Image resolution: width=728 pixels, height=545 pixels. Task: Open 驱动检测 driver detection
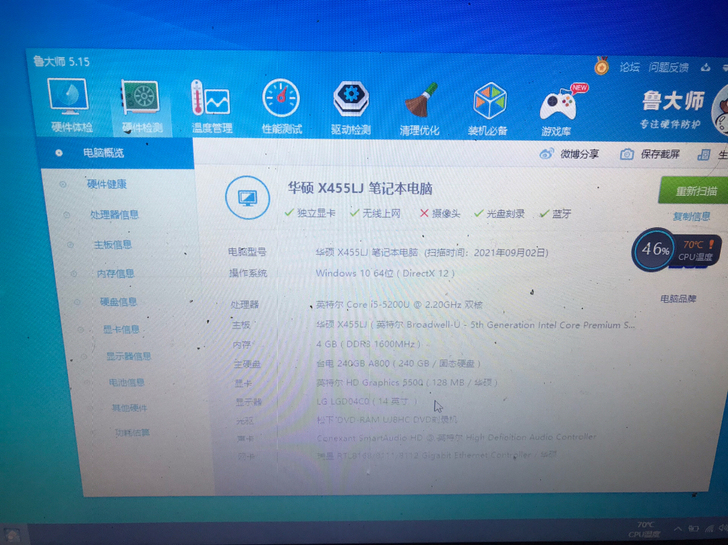(x=351, y=108)
